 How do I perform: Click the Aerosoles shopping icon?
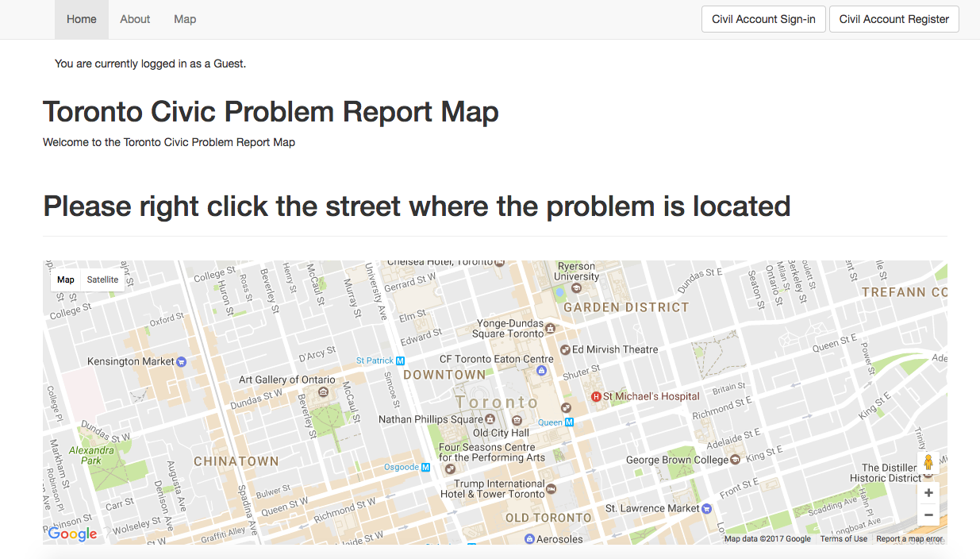[529, 539]
